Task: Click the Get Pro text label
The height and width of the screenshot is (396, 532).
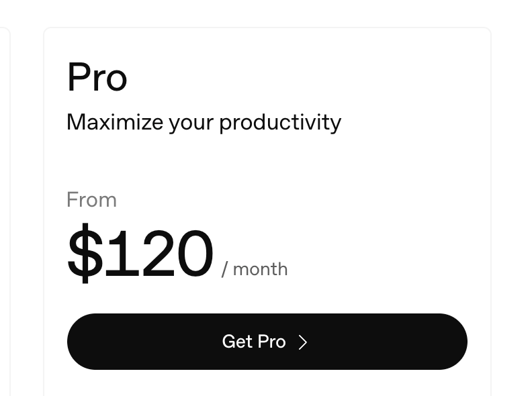Action: pyautogui.click(x=254, y=342)
